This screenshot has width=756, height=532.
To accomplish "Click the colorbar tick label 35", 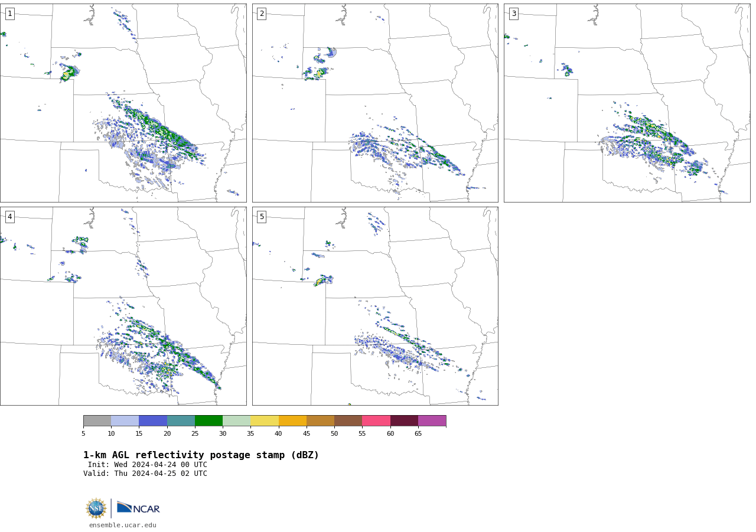I will tap(250, 434).
